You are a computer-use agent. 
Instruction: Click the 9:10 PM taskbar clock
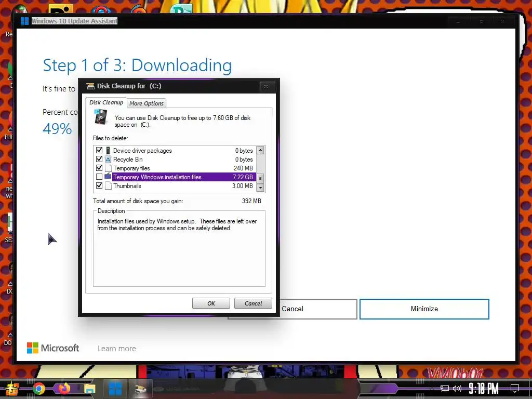484,388
